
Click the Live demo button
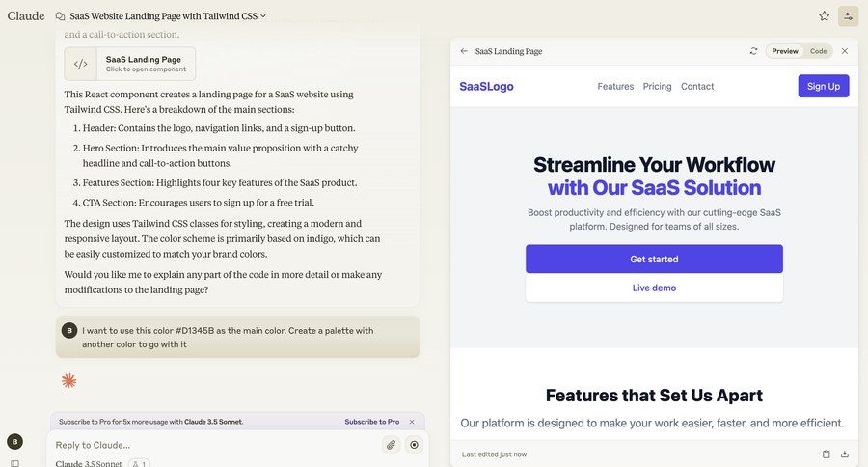click(x=654, y=288)
